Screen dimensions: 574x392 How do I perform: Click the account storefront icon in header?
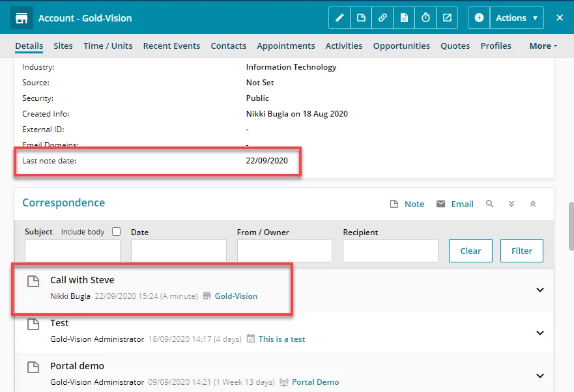(x=22, y=18)
